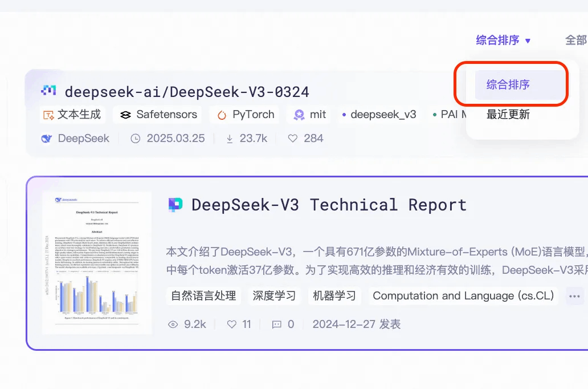The height and width of the screenshot is (389, 588).
Task: Select the 自然语言处理 tag
Action: (203, 295)
